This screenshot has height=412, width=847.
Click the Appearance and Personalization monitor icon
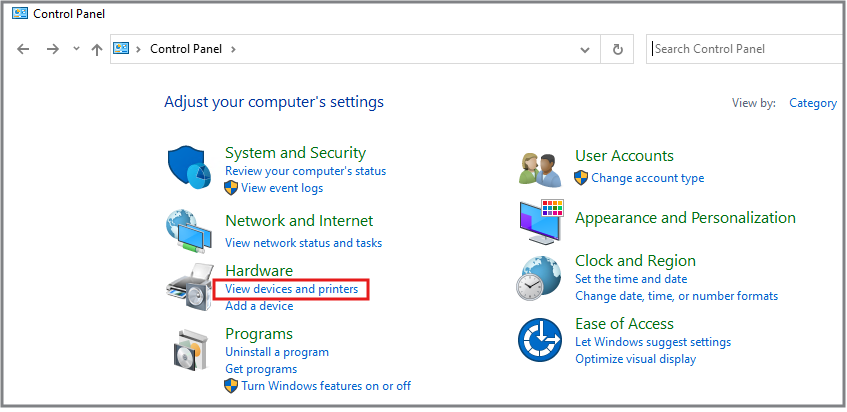[x=541, y=221]
